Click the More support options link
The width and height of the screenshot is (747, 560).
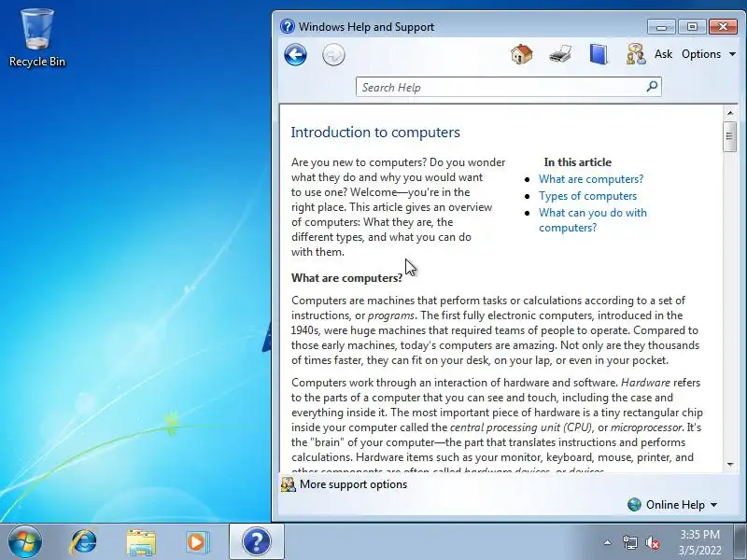coord(353,484)
